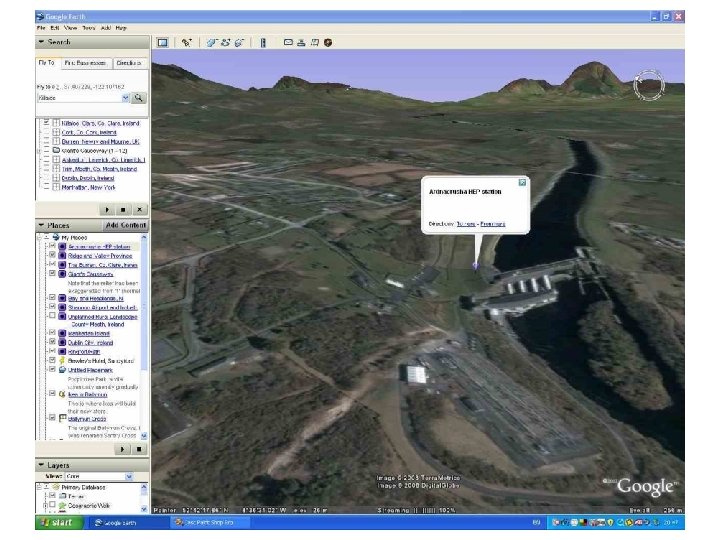Click the Show in Google Maps icon
Viewport: 720px width, 540px height.
click(315, 43)
